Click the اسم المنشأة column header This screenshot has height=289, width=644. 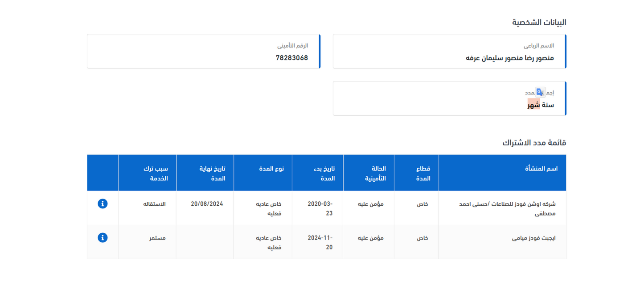[x=541, y=169]
